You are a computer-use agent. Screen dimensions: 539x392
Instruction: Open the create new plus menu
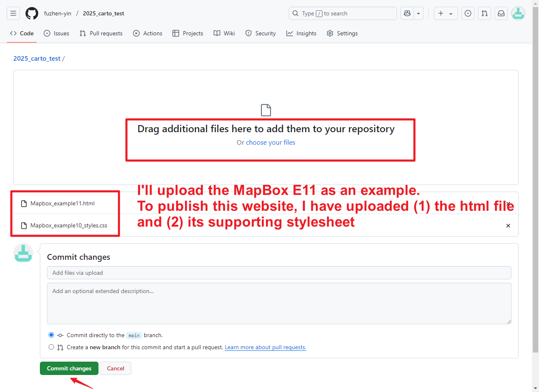click(x=445, y=13)
